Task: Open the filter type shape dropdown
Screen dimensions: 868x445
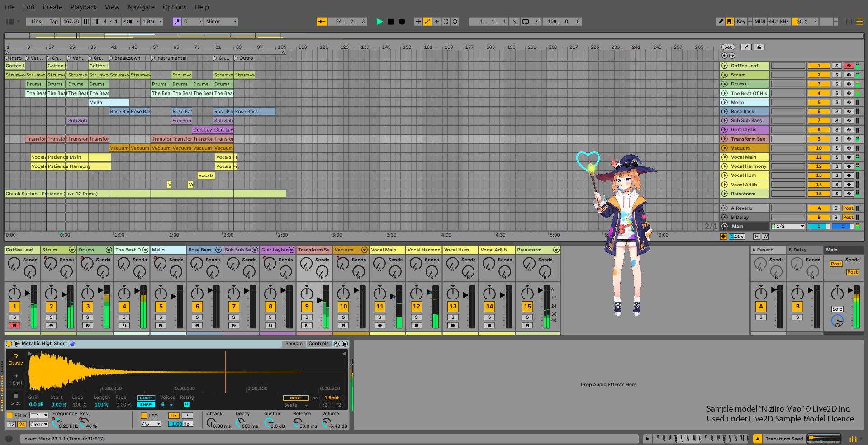Action: 39,415
